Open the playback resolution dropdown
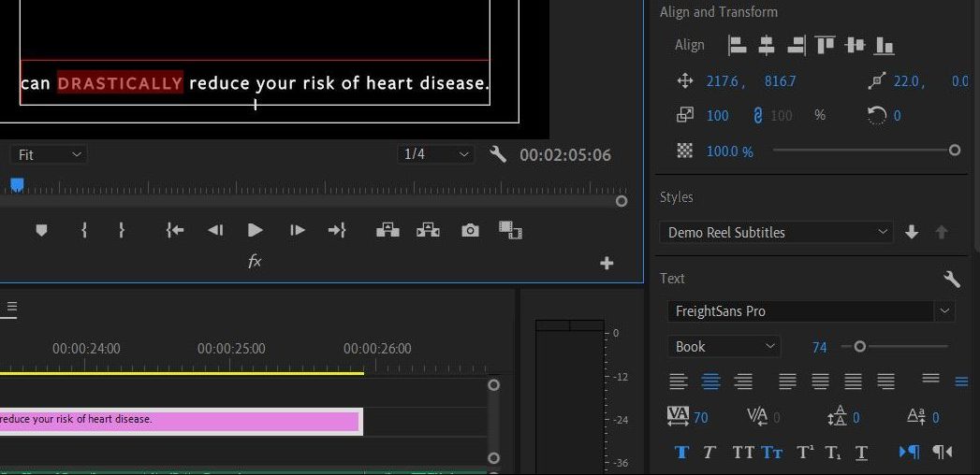 [x=435, y=154]
